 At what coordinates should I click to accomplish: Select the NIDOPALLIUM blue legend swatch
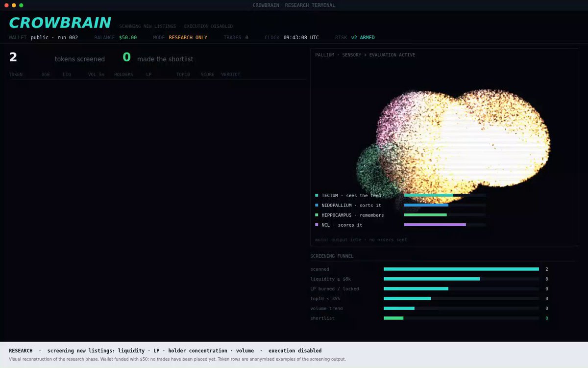(317, 205)
